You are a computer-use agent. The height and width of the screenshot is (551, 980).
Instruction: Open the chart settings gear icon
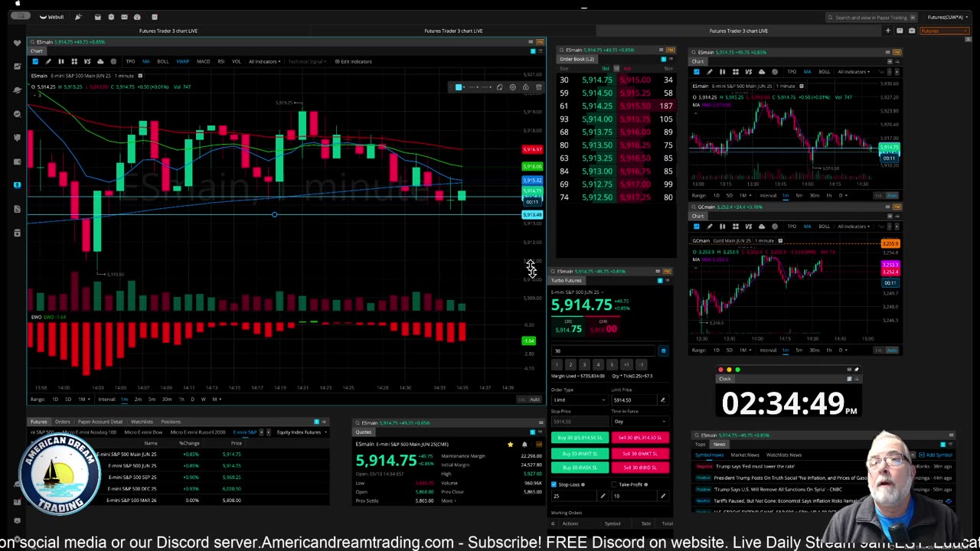tap(113, 61)
